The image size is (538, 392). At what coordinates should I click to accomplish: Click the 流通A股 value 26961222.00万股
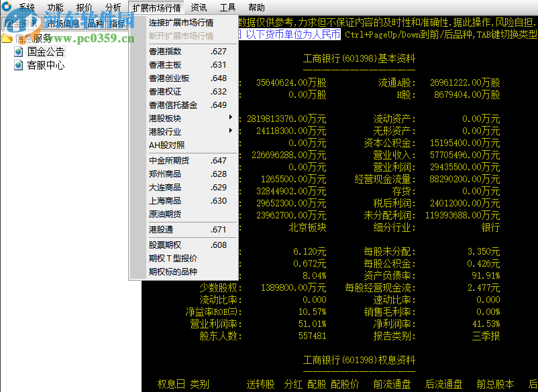coord(465,82)
